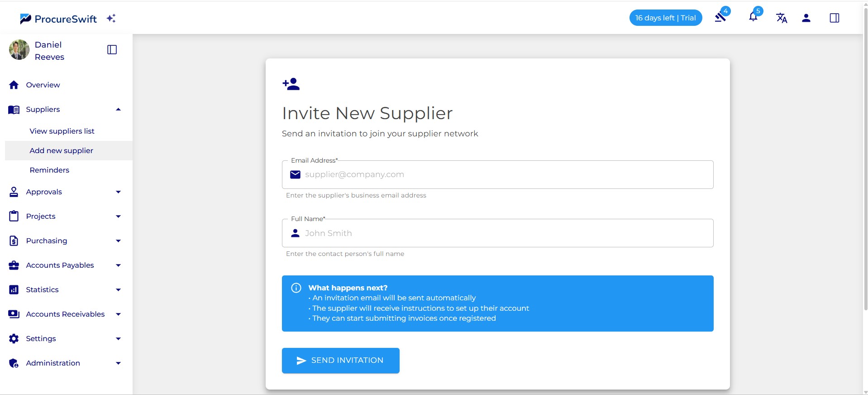
Task: Open the user account profile icon
Action: click(806, 18)
